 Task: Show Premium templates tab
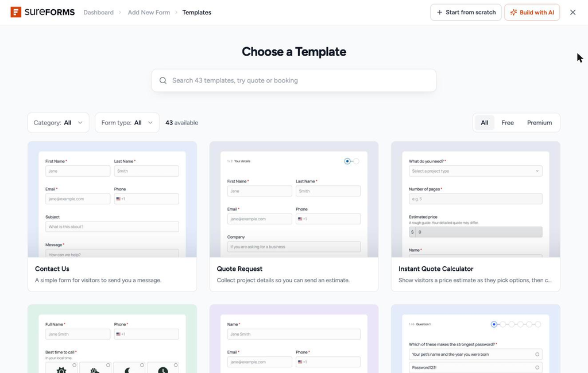(x=539, y=123)
